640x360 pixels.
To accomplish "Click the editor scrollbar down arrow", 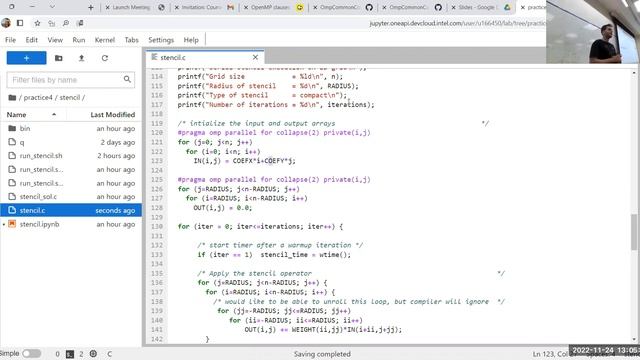I will coord(634,339).
